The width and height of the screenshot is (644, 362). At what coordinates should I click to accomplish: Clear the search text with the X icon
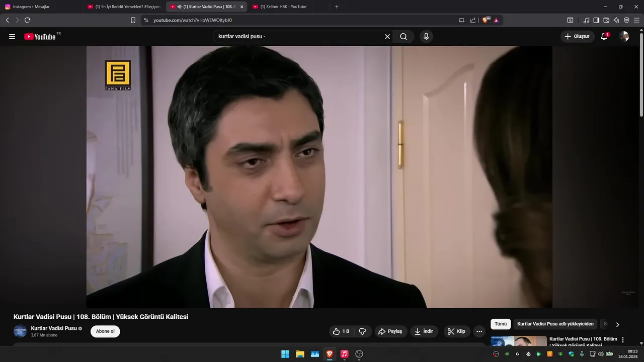coord(387,37)
